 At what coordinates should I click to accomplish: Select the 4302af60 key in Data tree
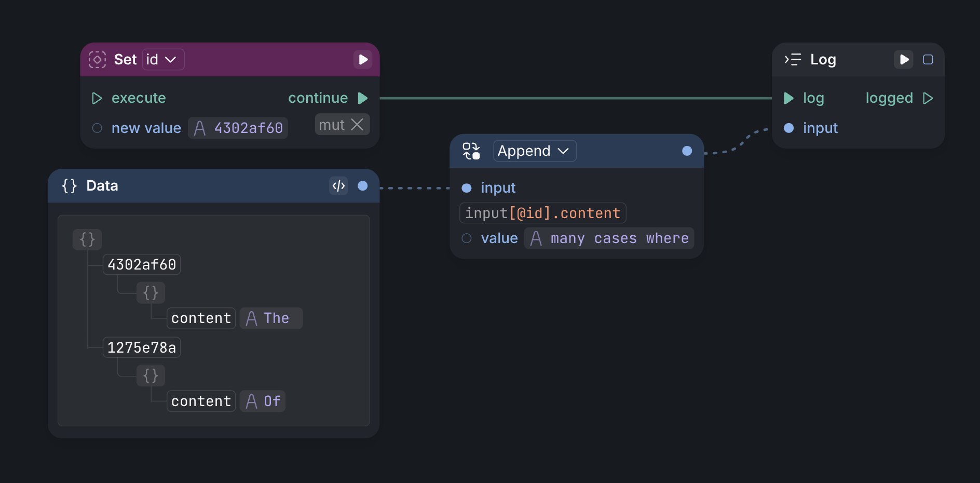(x=142, y=265)
